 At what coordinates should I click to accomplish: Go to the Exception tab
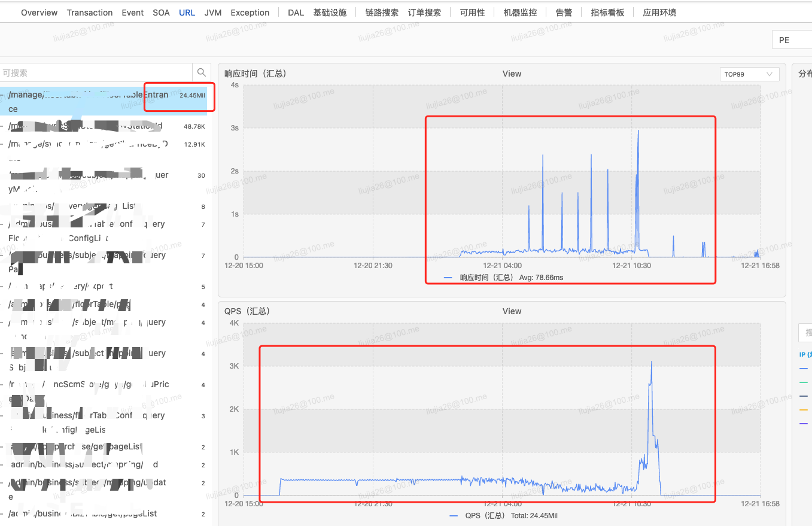point(250,13)
